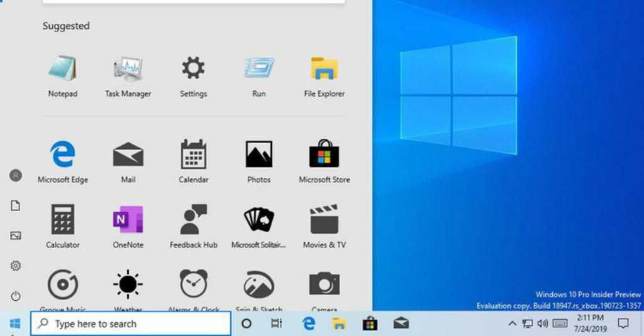Viewport: 644px width, 336px height.
Task: Launch Edge from the taskbar
Action: click(x=309, y=323)
